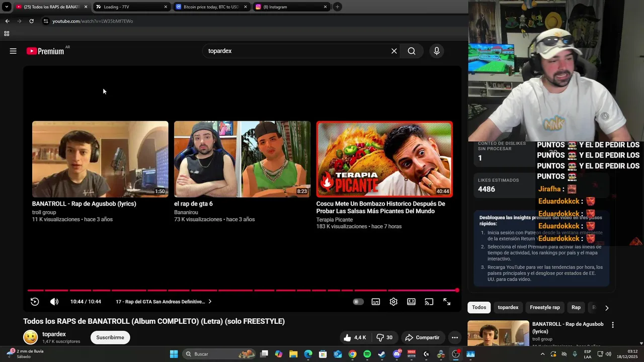Select the Rap filter chip
644x362 pixels.
click(576, 307)
